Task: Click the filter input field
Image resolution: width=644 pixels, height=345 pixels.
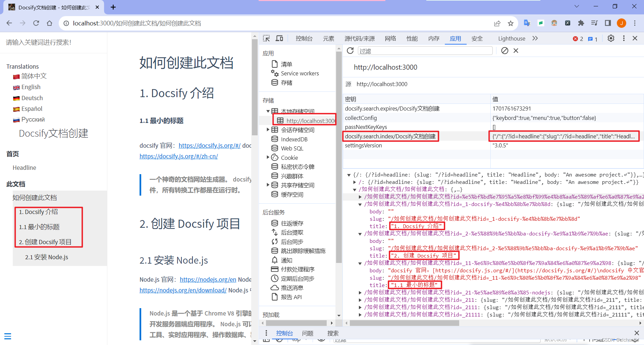Action: 425,51
